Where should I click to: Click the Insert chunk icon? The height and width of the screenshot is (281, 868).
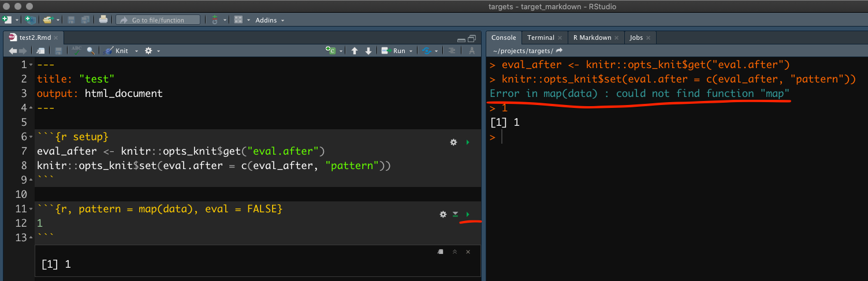coord(330,51)
